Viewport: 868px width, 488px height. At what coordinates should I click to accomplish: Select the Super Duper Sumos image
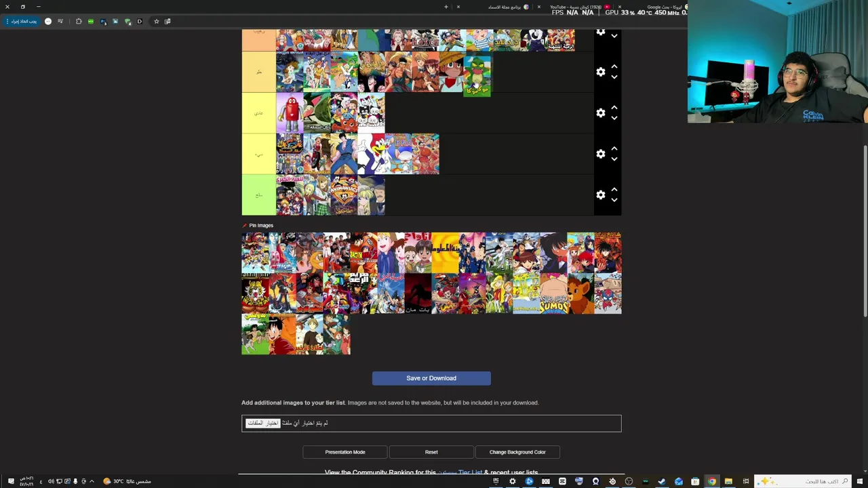pyautogui.click(x=553, y=293)
